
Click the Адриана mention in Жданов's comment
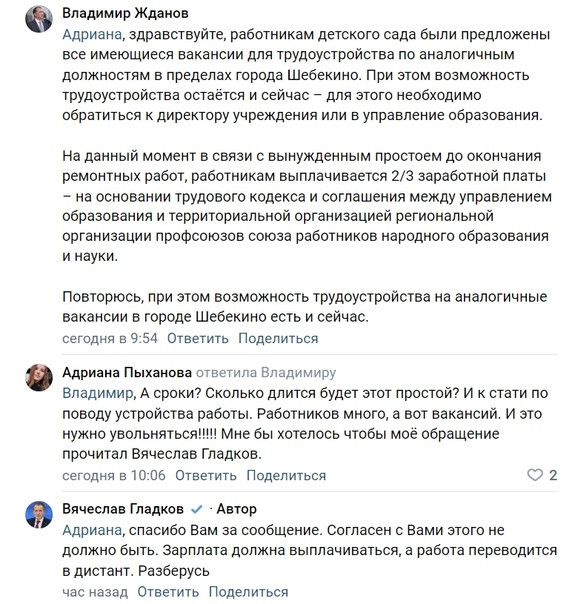point(92,35)
